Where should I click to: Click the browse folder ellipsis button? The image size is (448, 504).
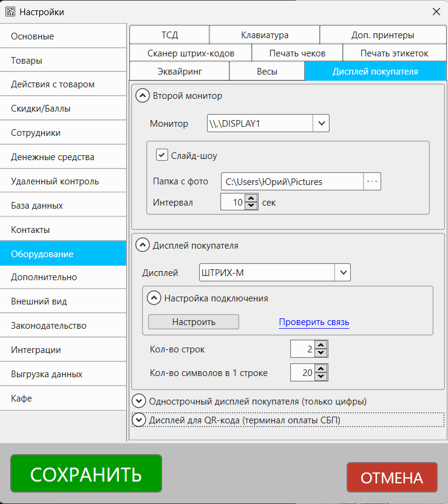point(372,181)
